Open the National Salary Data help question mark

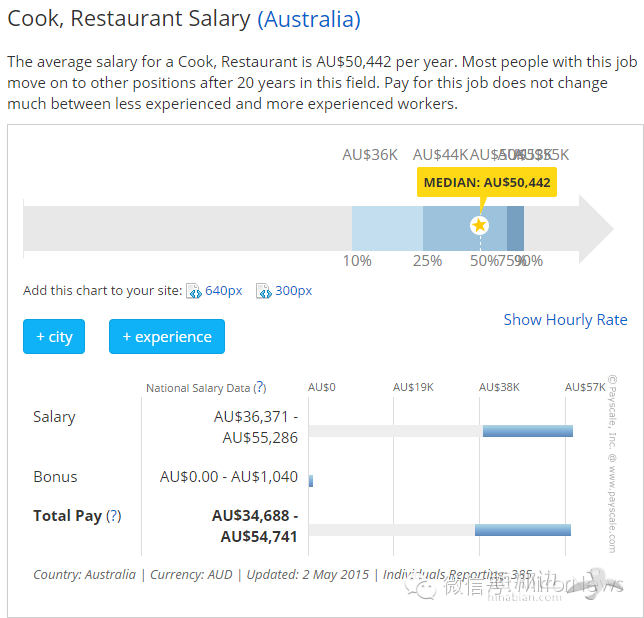point(260,388)
